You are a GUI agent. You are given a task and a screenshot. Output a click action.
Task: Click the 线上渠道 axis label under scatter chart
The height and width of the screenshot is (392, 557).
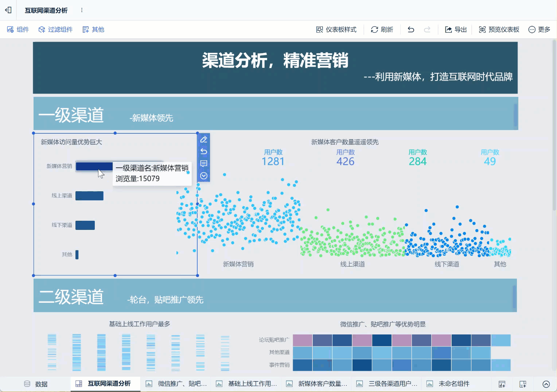(352, 264)
